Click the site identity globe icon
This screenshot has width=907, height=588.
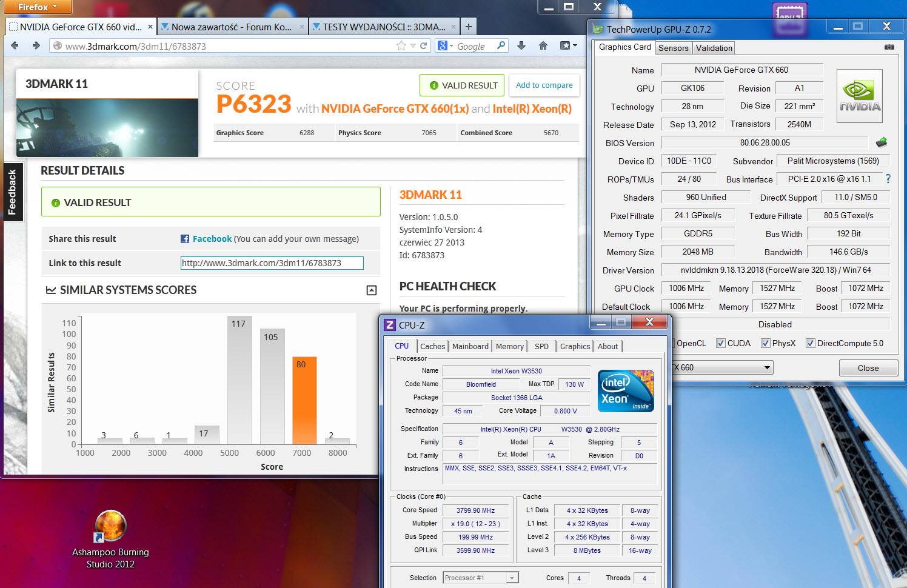(57, 45)
